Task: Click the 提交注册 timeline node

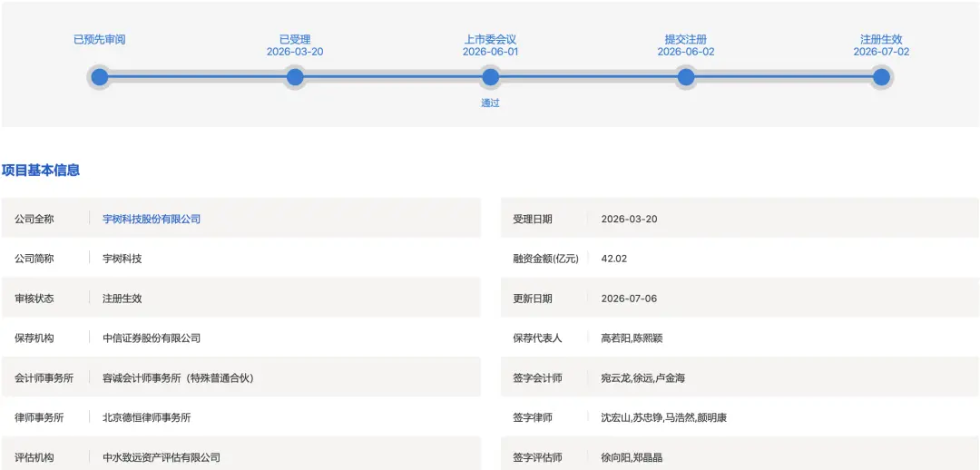Action: pyautogui.click(x=686, y=77)
